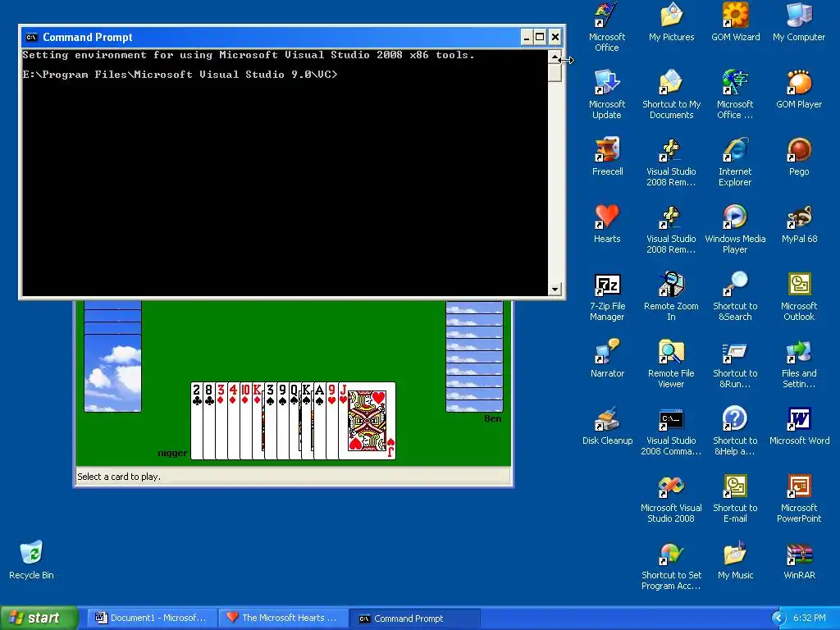Click the Narrator desktop icon

click(607, 358)
